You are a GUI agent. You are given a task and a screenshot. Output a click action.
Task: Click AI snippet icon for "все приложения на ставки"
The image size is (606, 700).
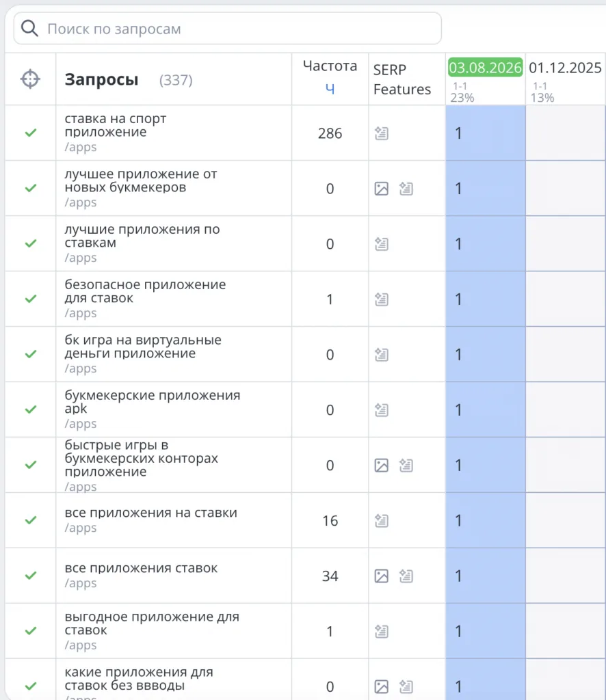382,520
